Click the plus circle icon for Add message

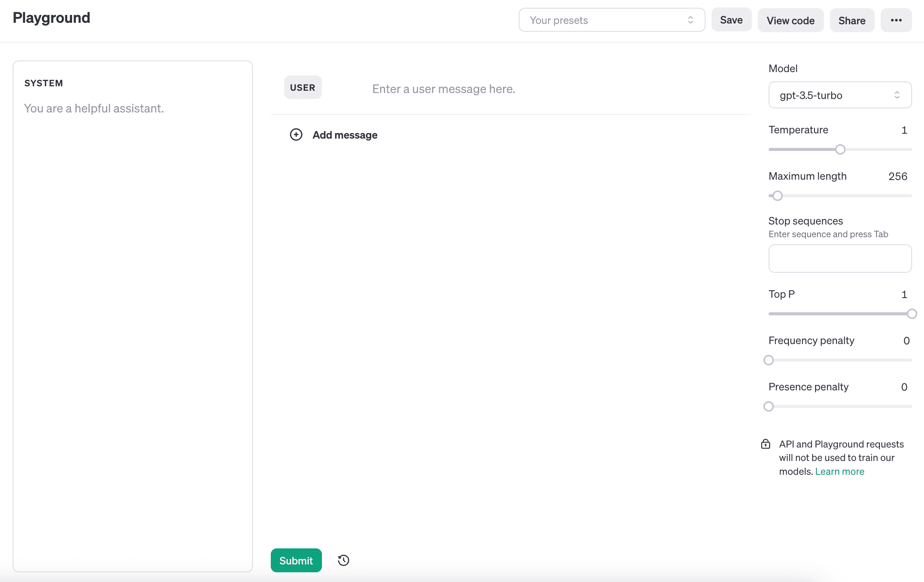coord(296,135)
